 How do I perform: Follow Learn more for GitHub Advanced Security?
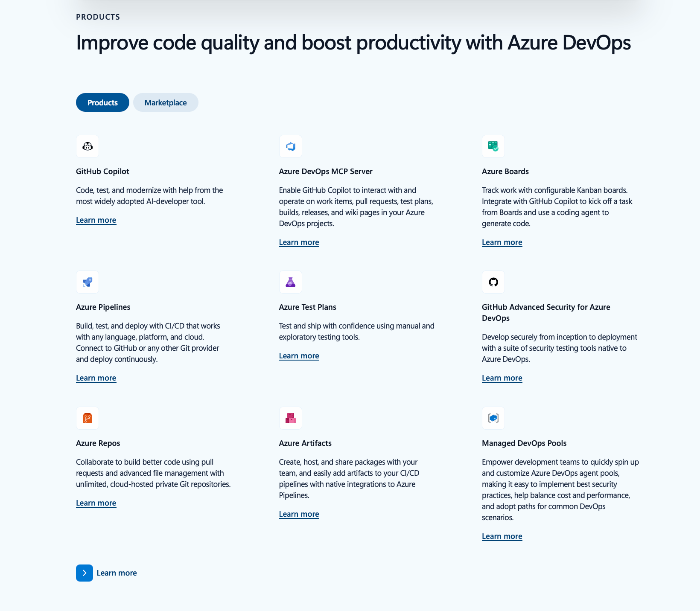[x=502, y=378]
